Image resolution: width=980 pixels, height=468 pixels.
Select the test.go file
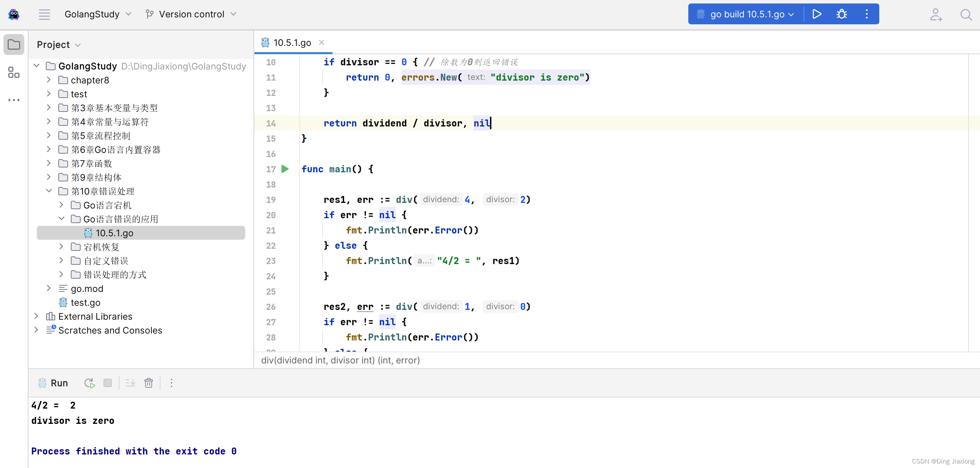[85, 303]
